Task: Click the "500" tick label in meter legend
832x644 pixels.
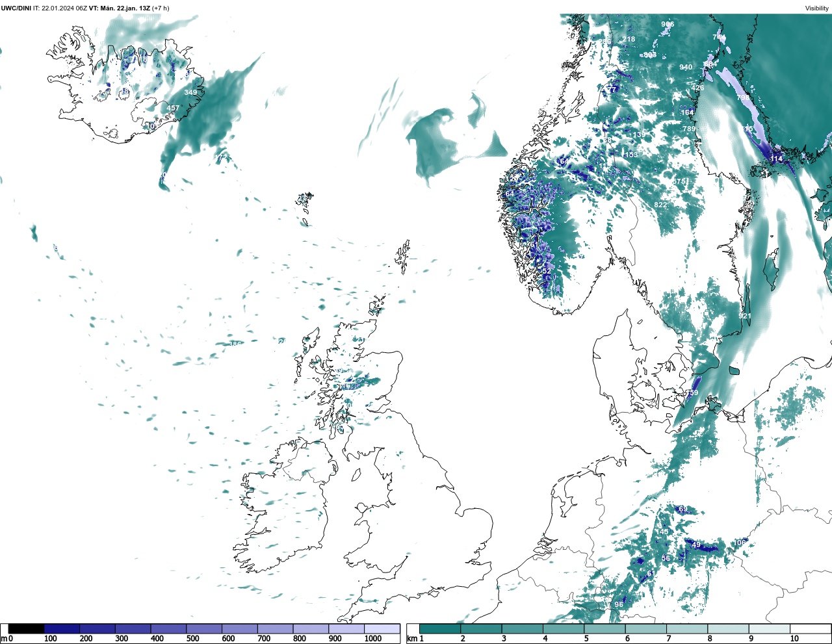Action: coord(192,639)
